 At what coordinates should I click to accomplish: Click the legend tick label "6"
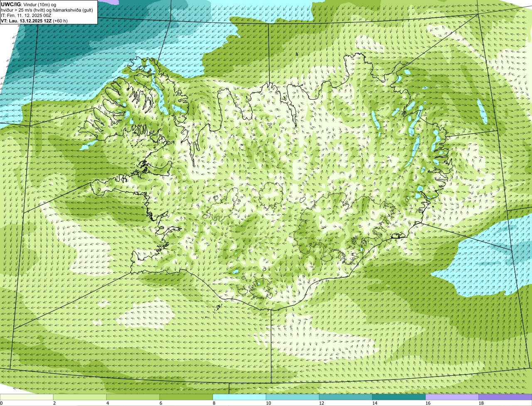coord(161,403)
